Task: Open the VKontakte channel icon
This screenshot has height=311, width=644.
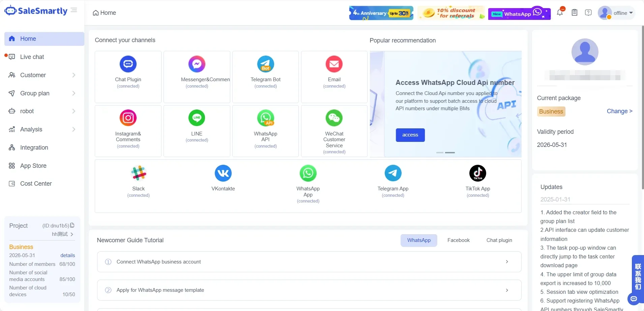Action: coord(223,173)
